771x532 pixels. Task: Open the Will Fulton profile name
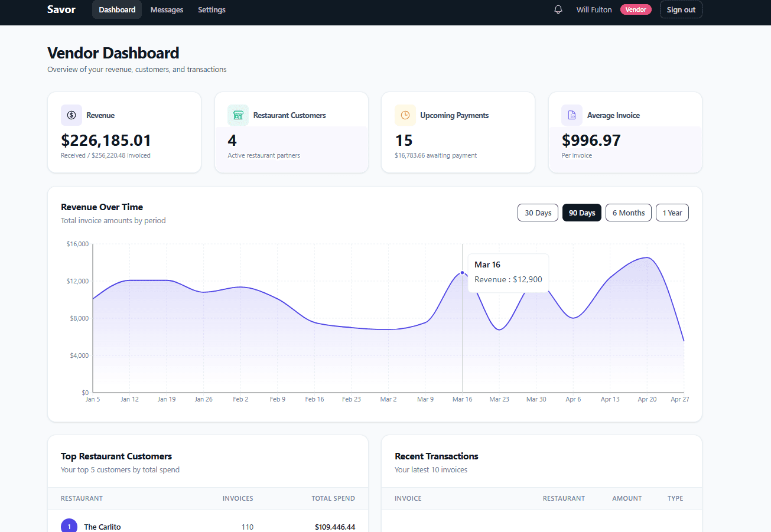pyautogui.click(x=594, y=9)
